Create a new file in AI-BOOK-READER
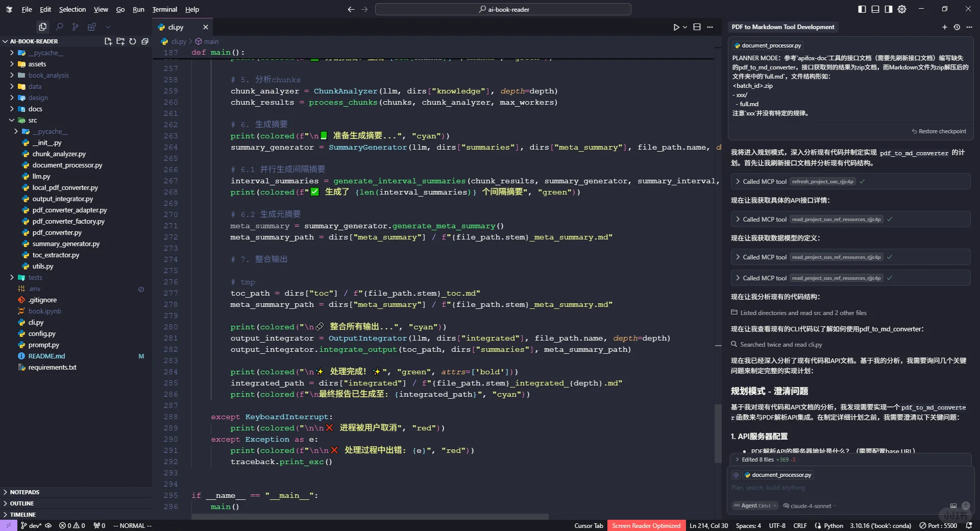Image resolution: width=980 pixels, height=531 pixels. [108, 41]
